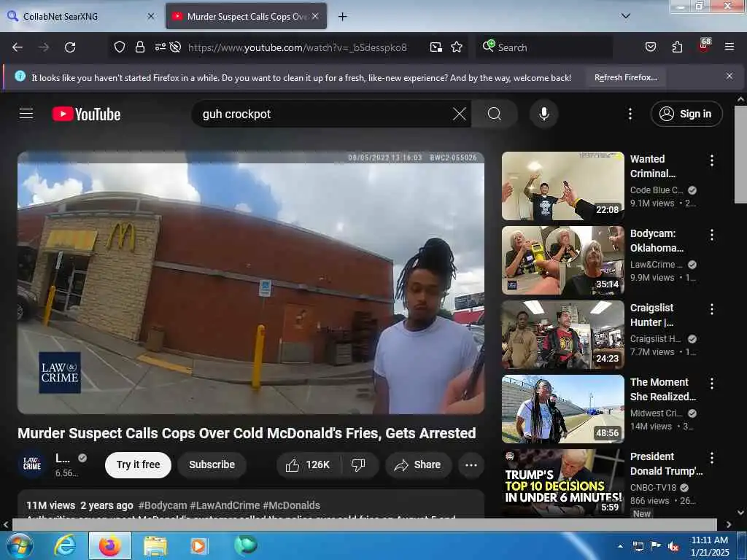Click the Share button
The image size is (747, 560).
418,464
